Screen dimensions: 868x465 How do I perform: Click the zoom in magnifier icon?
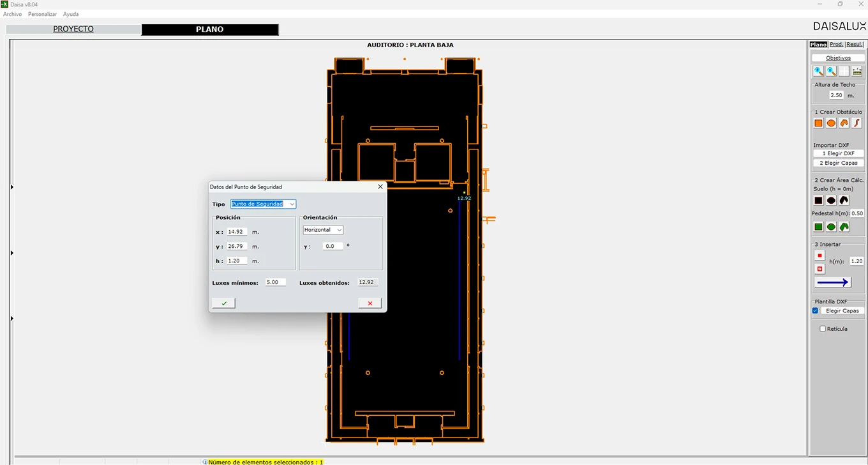(x=818, y=72)
